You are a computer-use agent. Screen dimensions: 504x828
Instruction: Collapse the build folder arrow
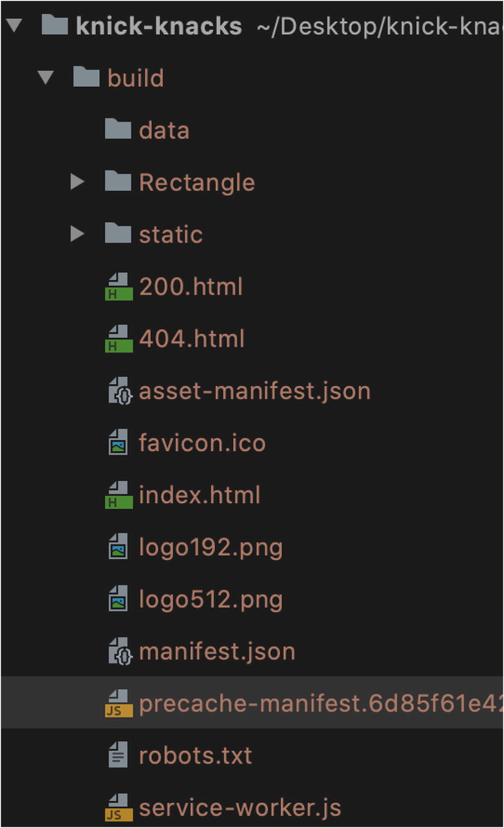pos(46,77)
